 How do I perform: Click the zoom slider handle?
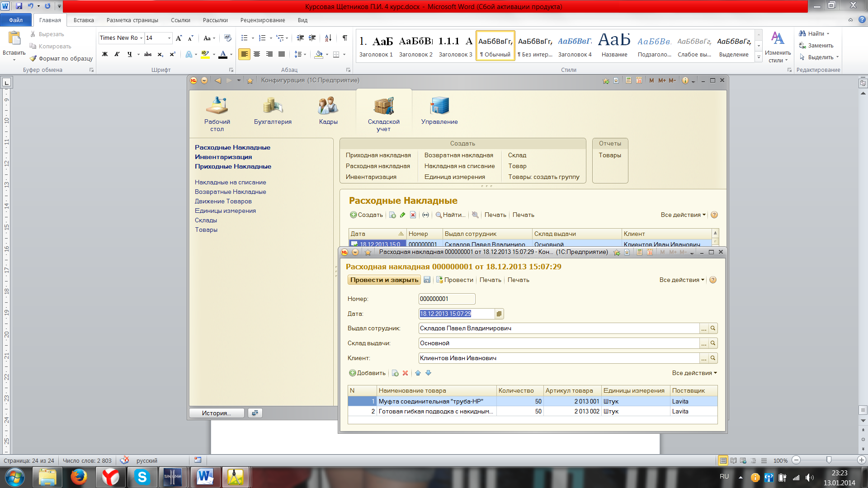click(x=829, y=460)
